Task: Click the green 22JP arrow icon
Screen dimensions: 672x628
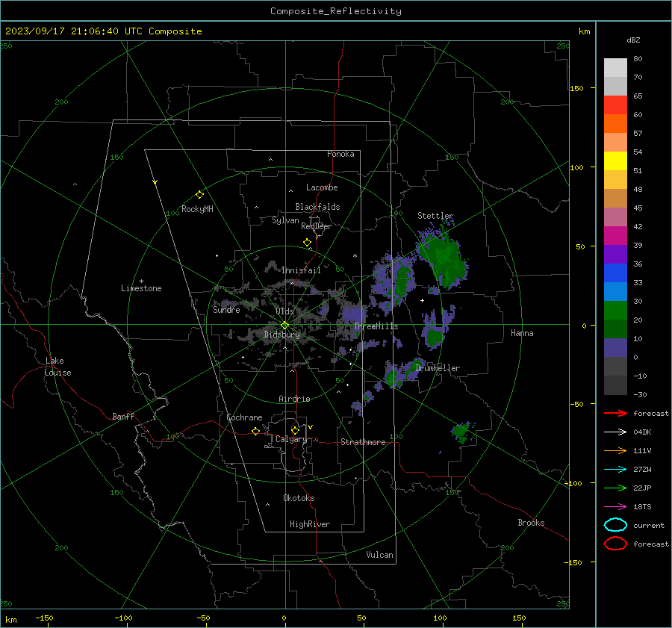Action: tap(615, 488)
